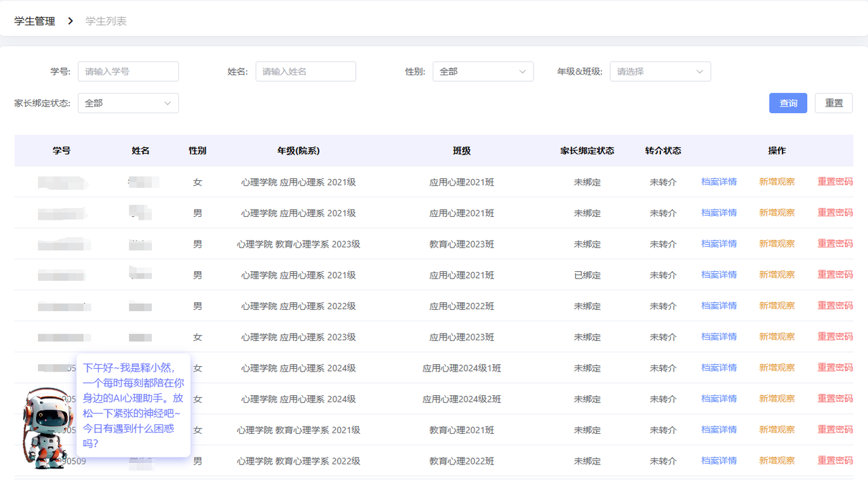868x480 pixels.
Task: Open 档案详情 for 教育心理2022班 student
Action: [x=719, y=461]
